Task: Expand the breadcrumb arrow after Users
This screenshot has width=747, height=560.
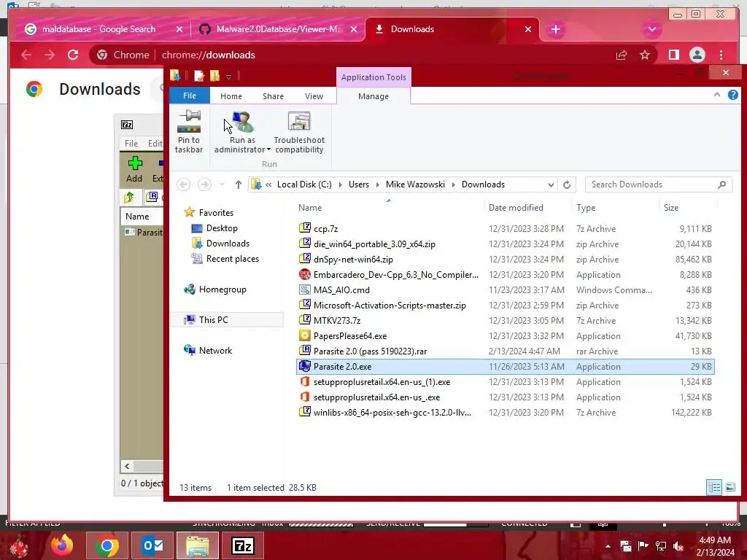Action: click(378, 184)
